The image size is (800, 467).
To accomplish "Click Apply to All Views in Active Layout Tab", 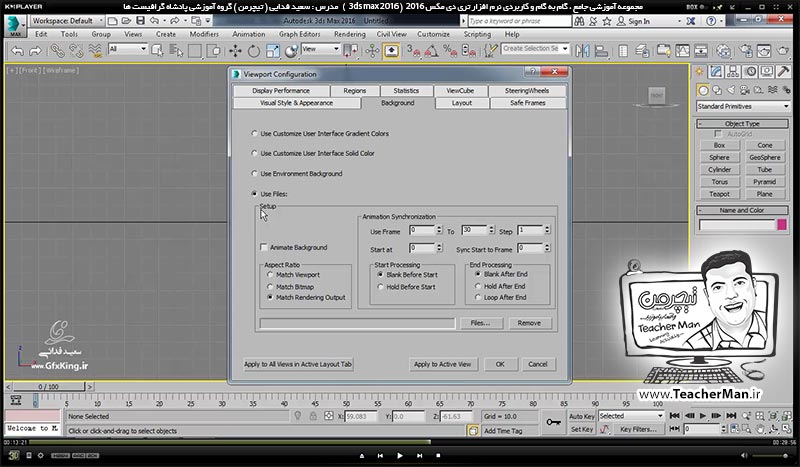I will tap(297, 364).
